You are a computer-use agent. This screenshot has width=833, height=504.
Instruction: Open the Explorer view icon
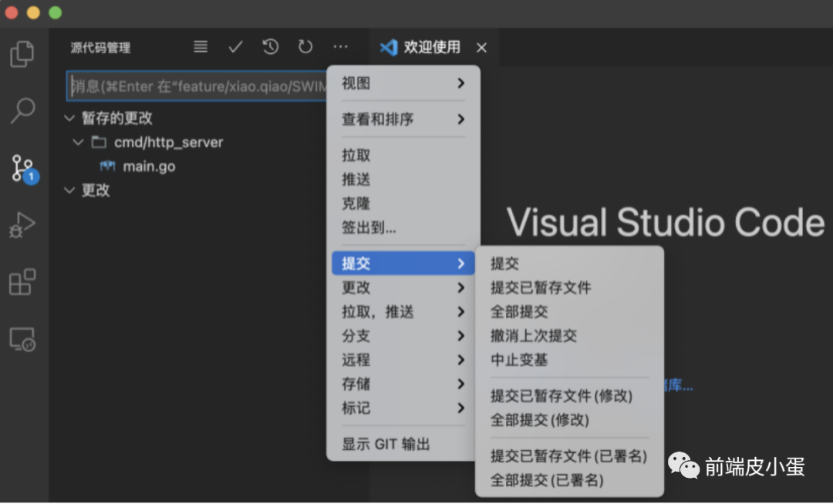22,54
